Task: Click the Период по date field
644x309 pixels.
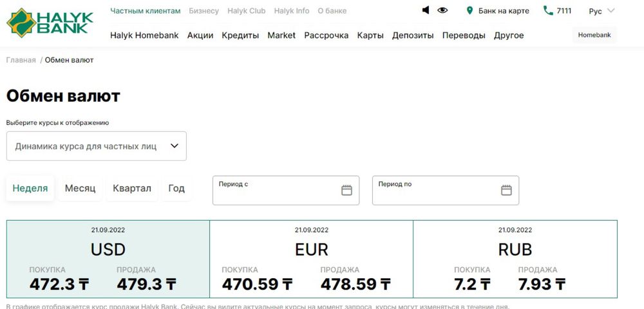Action: [446, 191]
